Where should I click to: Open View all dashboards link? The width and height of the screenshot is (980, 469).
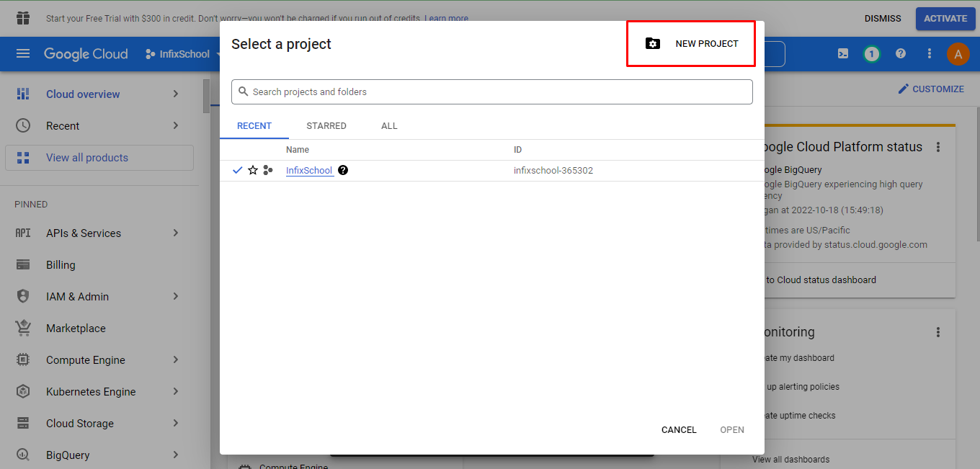[790, 459]
